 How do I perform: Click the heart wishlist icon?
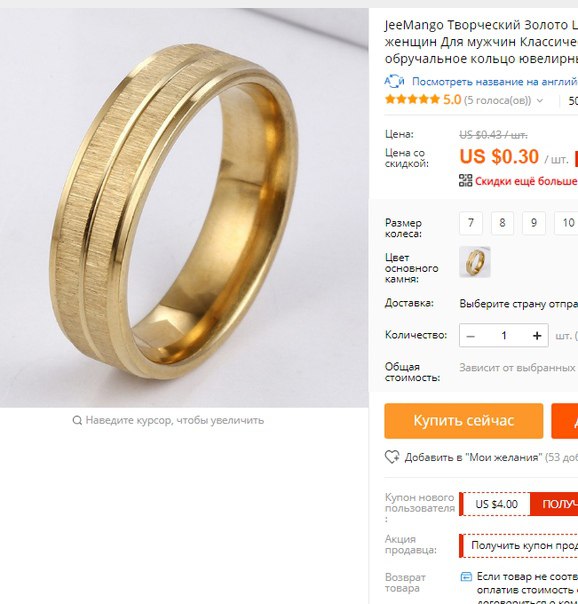pyautogui.click(x=392, y=457)
